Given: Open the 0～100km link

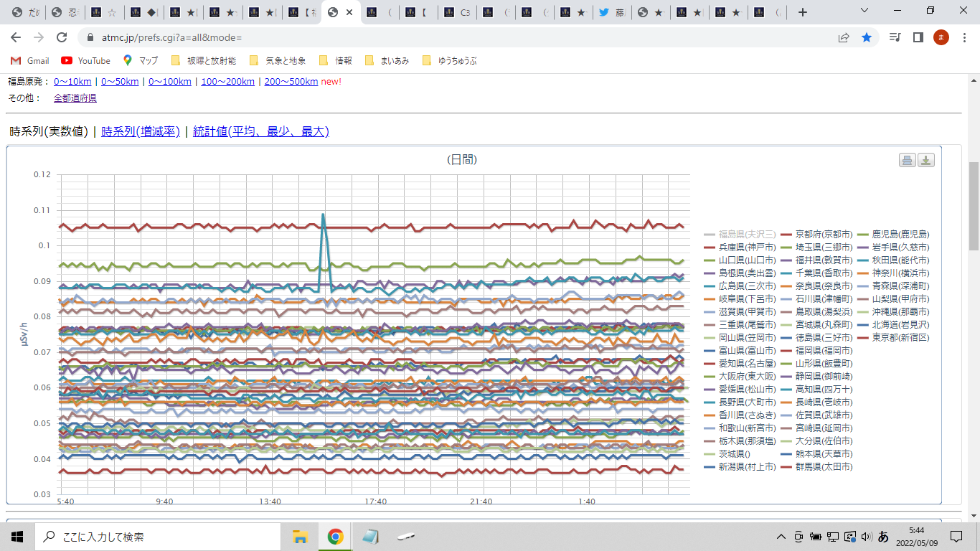Looking at the screenshot, I should tap(170, 81).
